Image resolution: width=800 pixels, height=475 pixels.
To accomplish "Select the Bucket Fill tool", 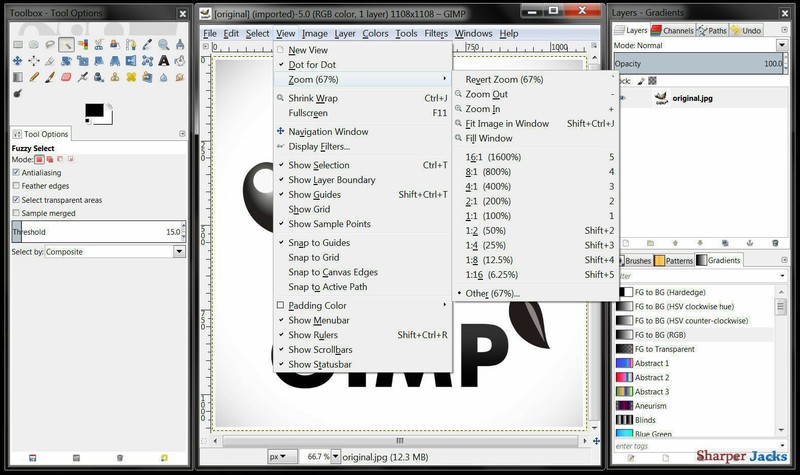I will (x=180, y=61).
